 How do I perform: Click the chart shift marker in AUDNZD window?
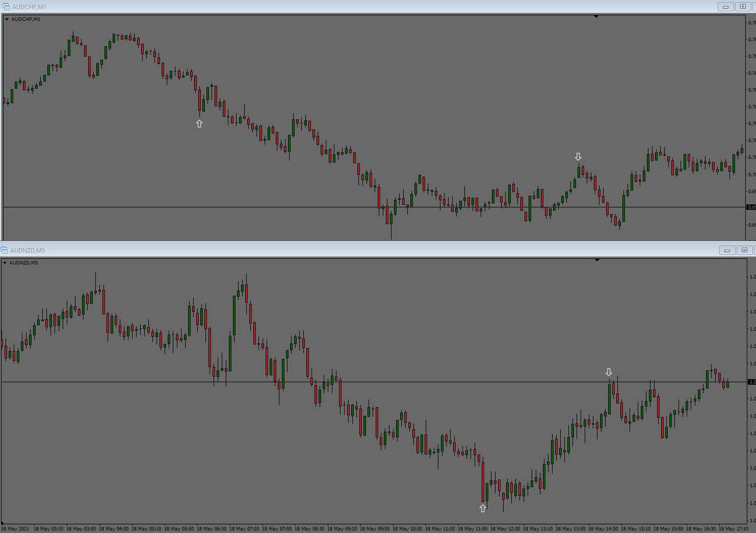coord(597,259)
